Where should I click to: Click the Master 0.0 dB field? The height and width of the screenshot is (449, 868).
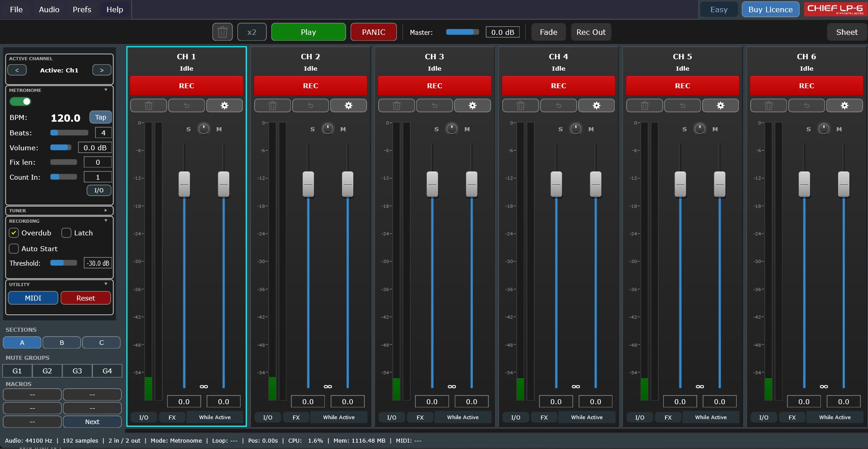(502, 32)
